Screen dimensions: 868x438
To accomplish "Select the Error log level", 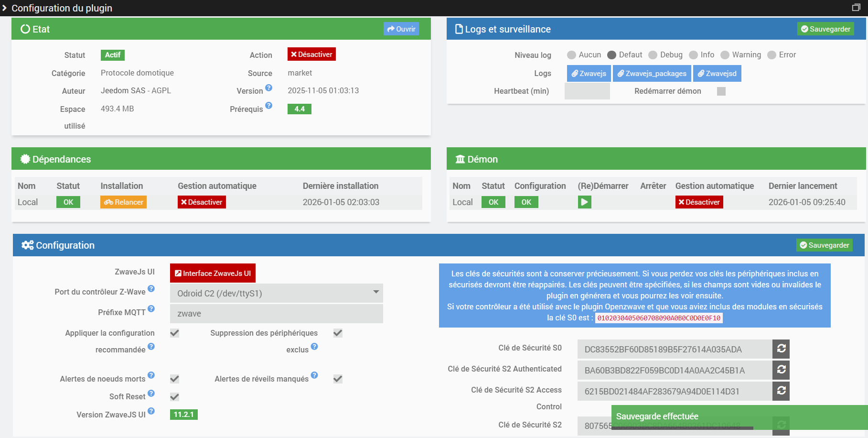I will (772, 55).
